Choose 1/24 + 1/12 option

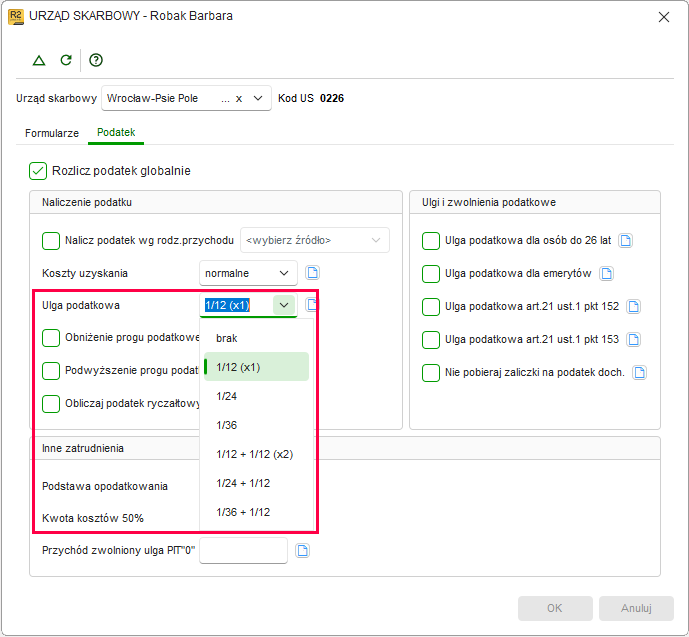257,483
